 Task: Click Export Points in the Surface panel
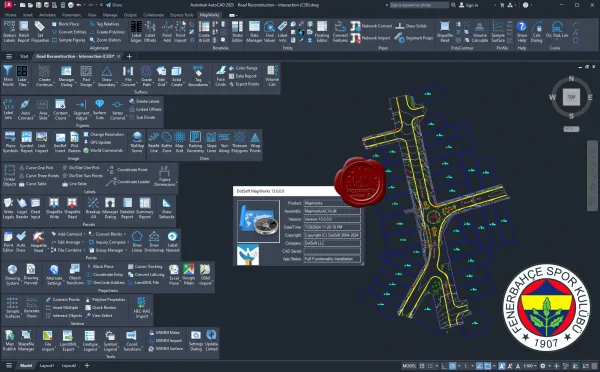tap(244, 84)
